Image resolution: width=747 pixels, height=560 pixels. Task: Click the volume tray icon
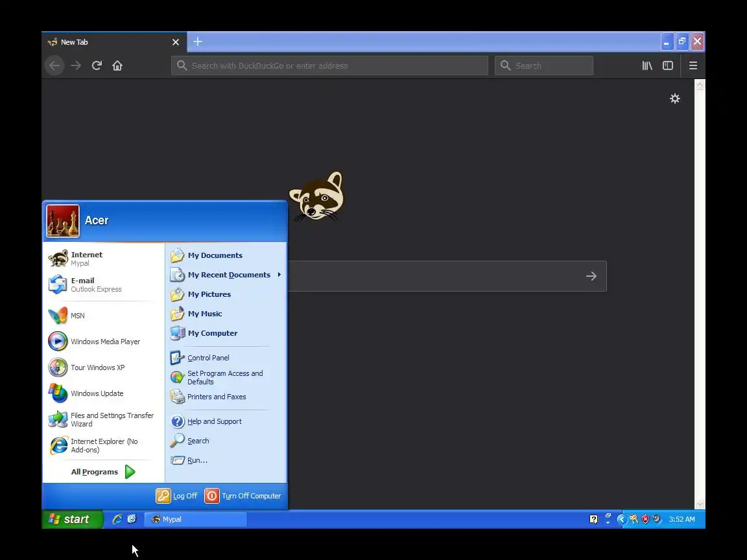pos(657,519)
